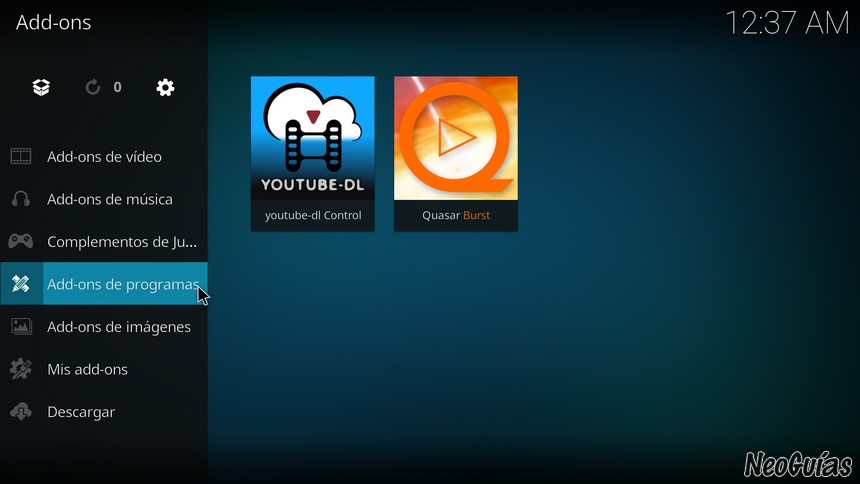Open add-on settings gear icon
Screen dimensions: 860x484
click(165, 87)
